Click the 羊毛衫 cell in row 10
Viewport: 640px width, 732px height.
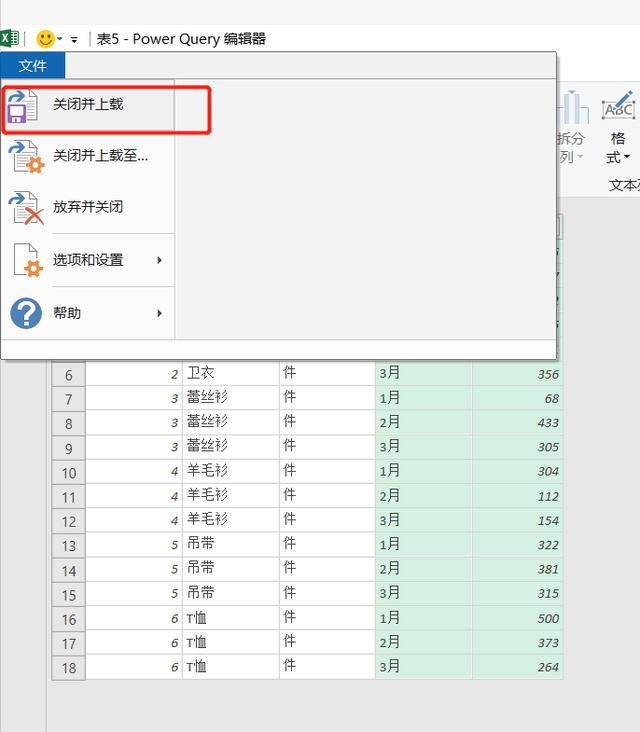coord(231,471)
